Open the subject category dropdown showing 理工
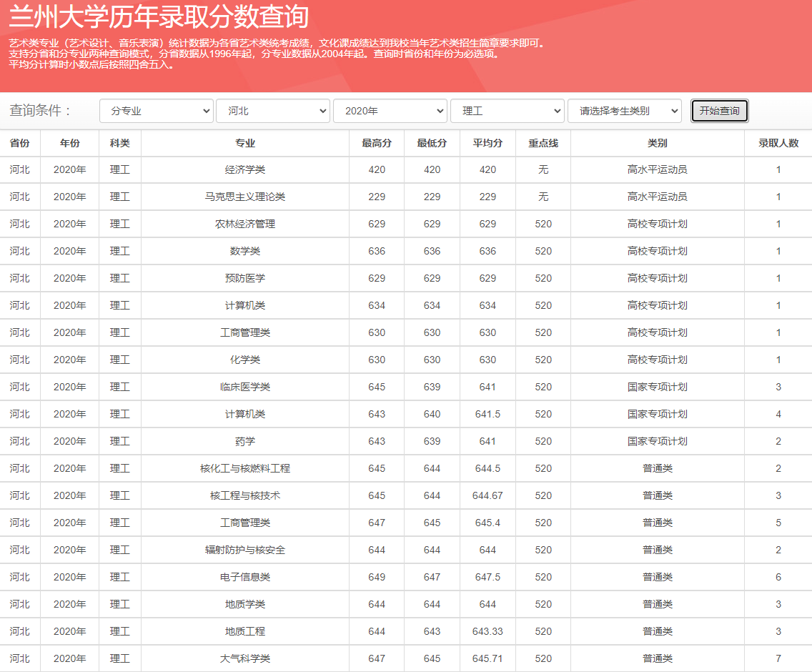812x672 pixels. (508, 111)
